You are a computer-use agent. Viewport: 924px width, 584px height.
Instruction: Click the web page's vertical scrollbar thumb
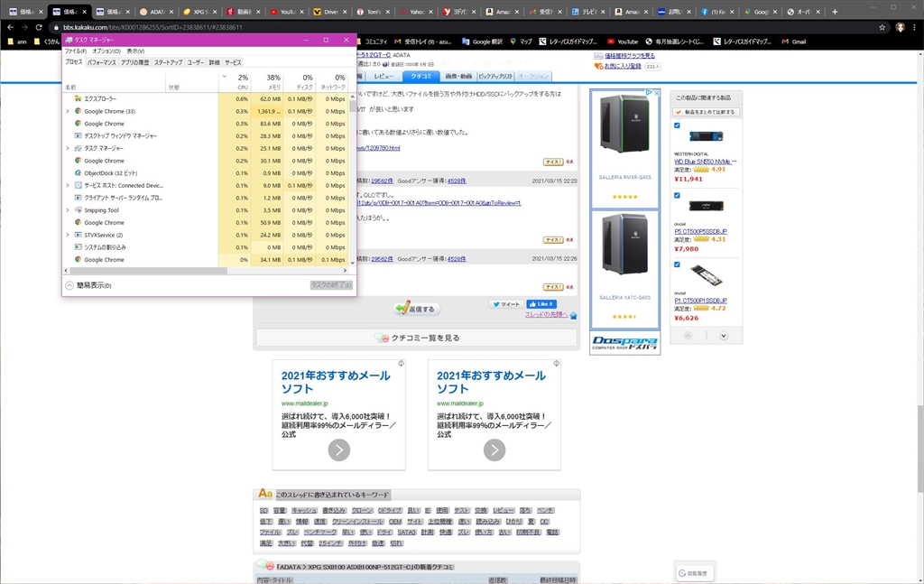point(919,450)
